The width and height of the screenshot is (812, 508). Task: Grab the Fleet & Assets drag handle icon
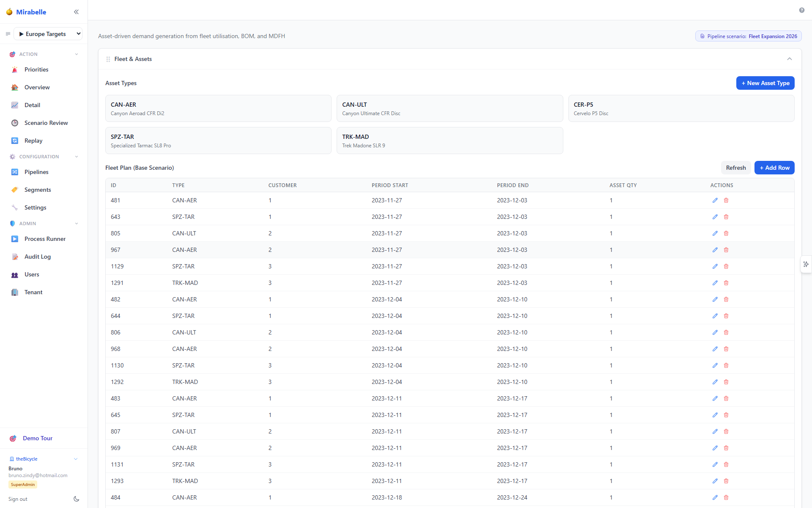[108, 59]
